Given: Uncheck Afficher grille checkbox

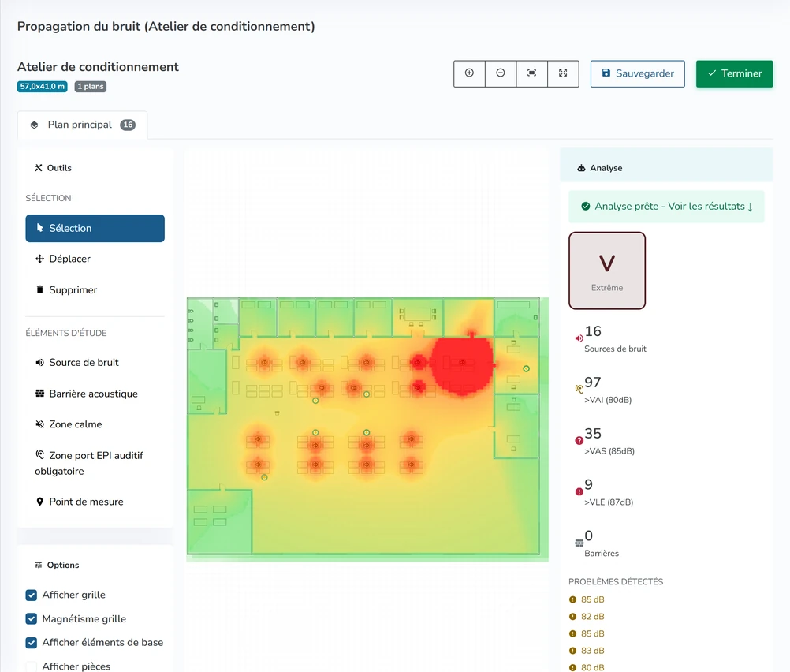Looking at the screenshot, I should click(32, 595).
